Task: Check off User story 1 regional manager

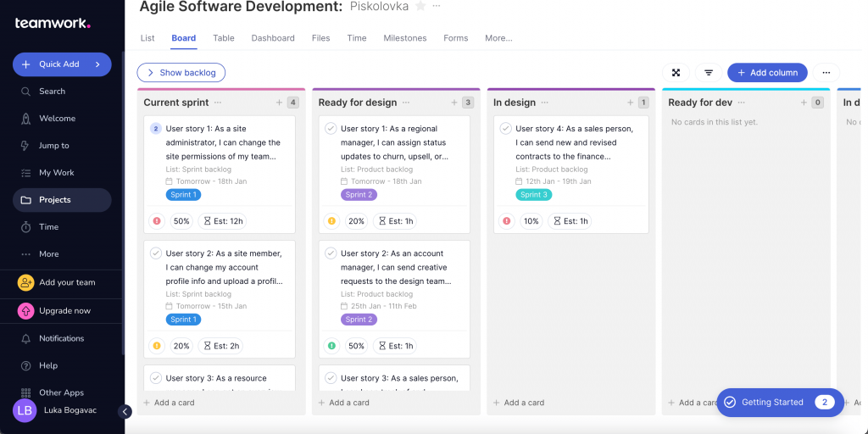Action: [331, 129]
